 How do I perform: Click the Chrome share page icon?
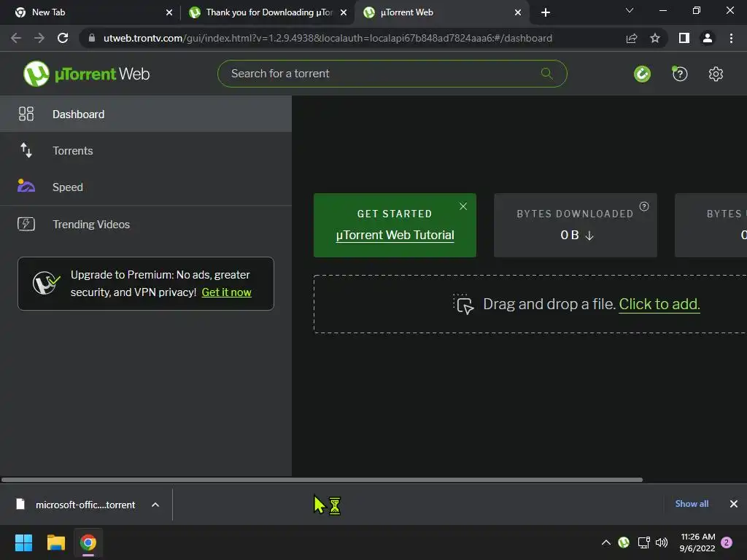pyautogui.click(x=632, y=38)
